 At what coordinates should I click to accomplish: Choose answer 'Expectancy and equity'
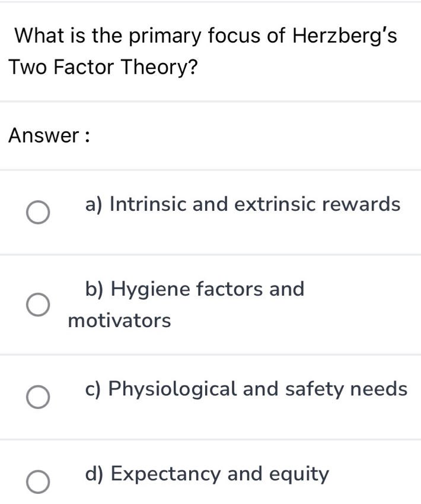pos(206,474)
